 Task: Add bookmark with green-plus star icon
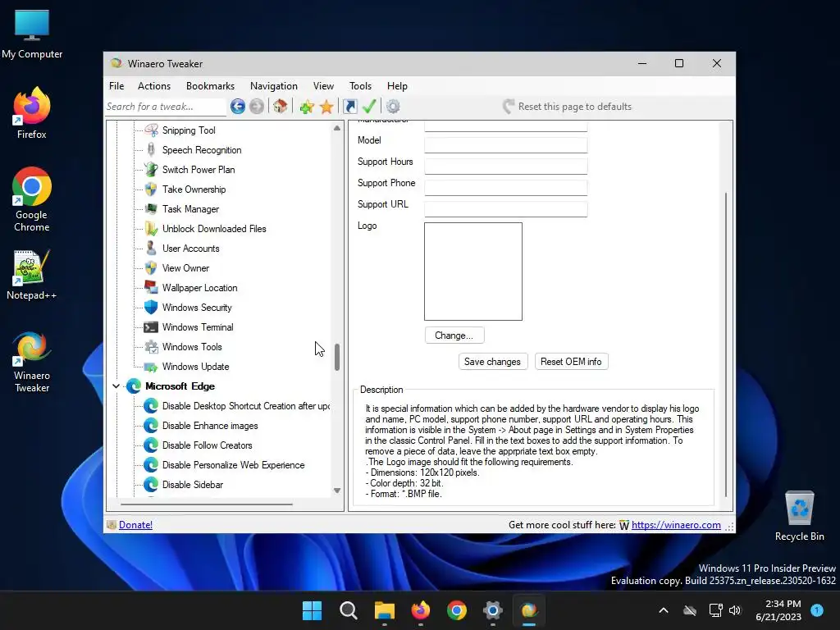307,107
